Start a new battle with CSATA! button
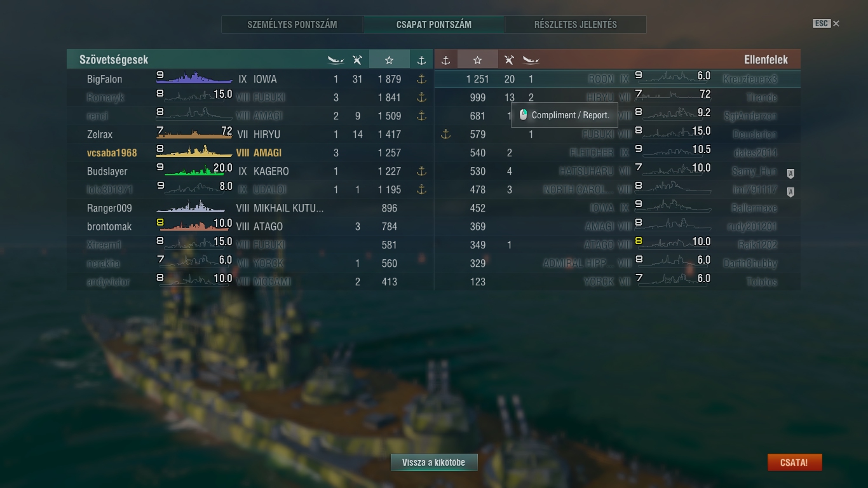 pyautogui.click(x=794, y=463)
